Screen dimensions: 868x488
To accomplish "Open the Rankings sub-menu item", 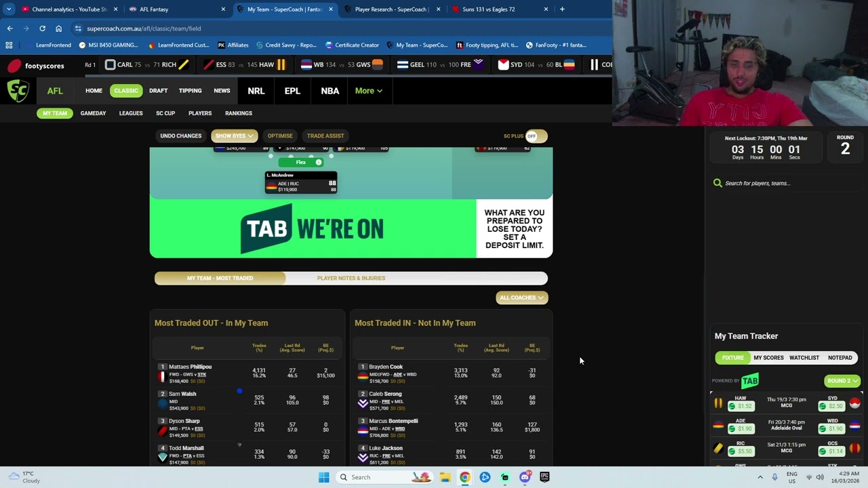I will (x=239, y=113).
